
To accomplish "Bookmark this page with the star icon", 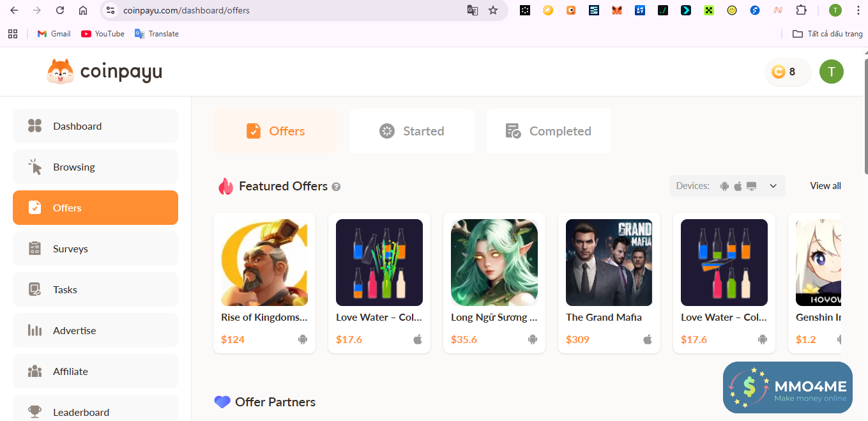I will coord(493,10).
